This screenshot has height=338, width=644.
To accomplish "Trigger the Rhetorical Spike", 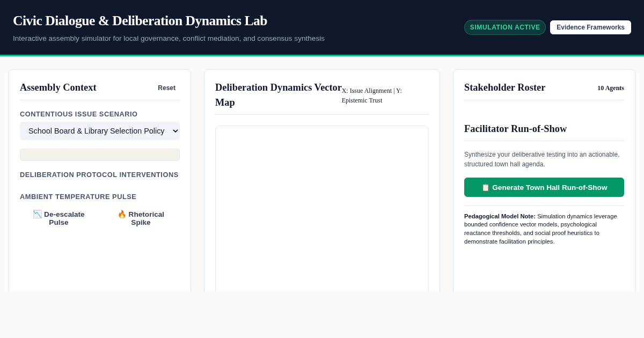I will click(141, 218).
